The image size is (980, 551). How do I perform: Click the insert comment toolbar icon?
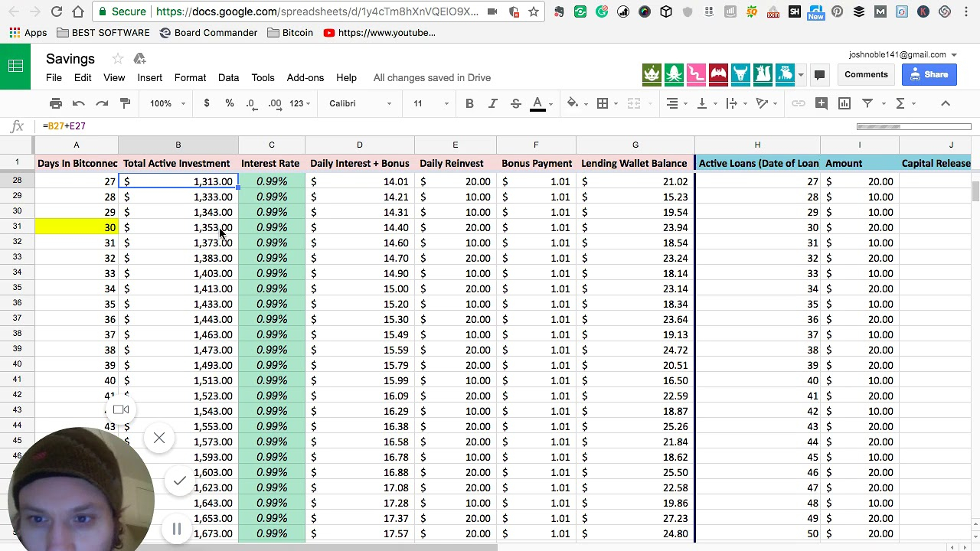tap(822, 103)
